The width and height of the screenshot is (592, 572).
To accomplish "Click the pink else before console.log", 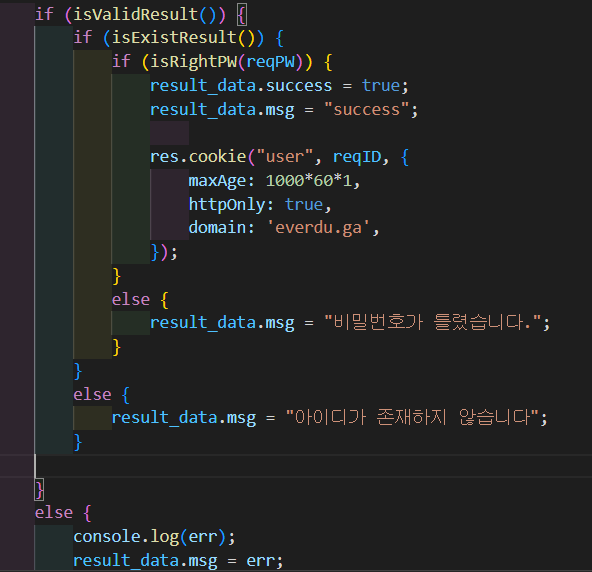I will (54, 513).
